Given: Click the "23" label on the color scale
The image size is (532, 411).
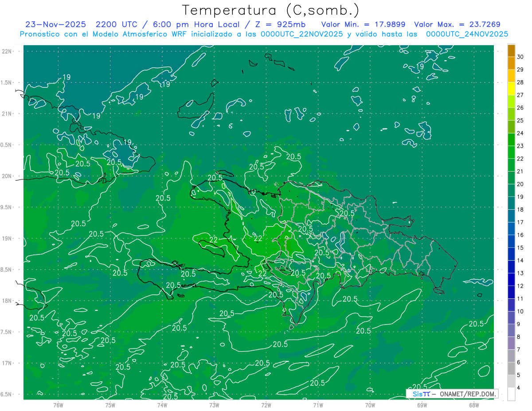Looking at the screenshot, I should point(520,146).
